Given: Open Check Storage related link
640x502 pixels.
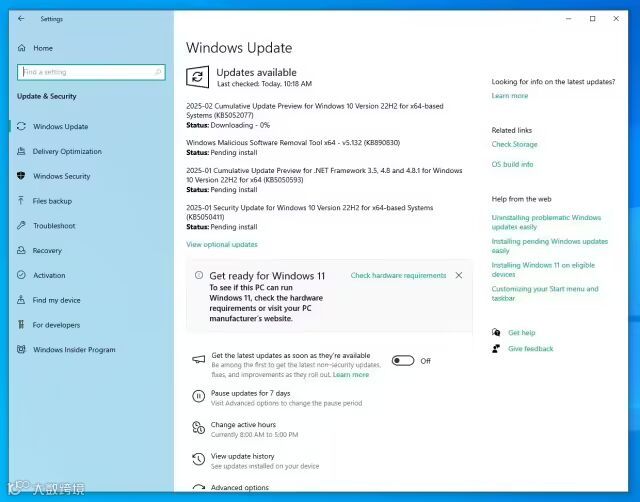Looking at the screenshot, I should [514, 144].
